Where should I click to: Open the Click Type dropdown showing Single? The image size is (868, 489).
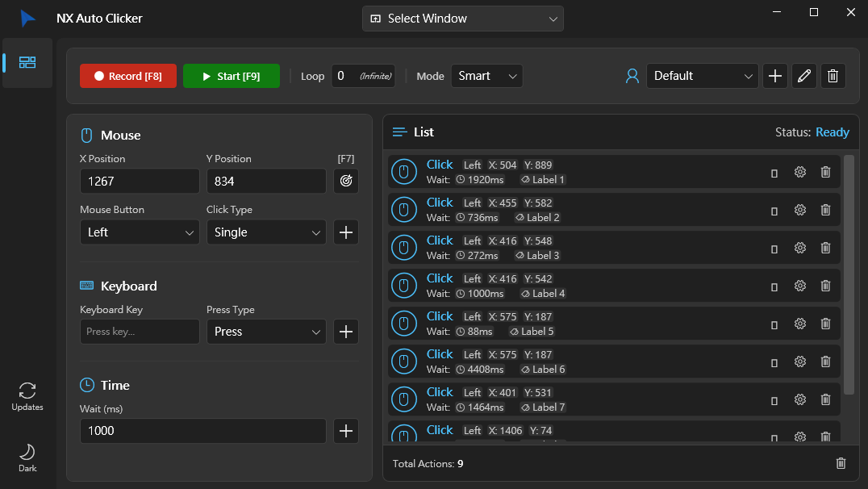(x=266, y=232)
